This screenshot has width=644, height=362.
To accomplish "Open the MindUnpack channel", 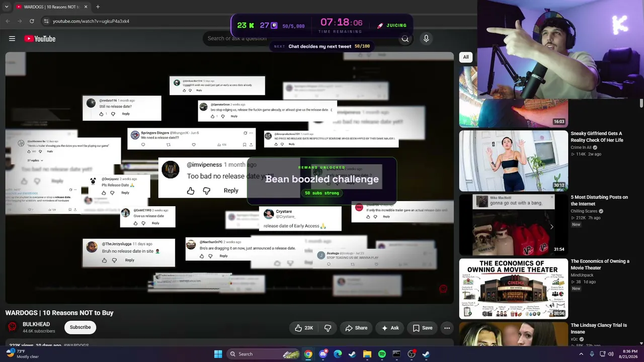I will tap(582, 276).
